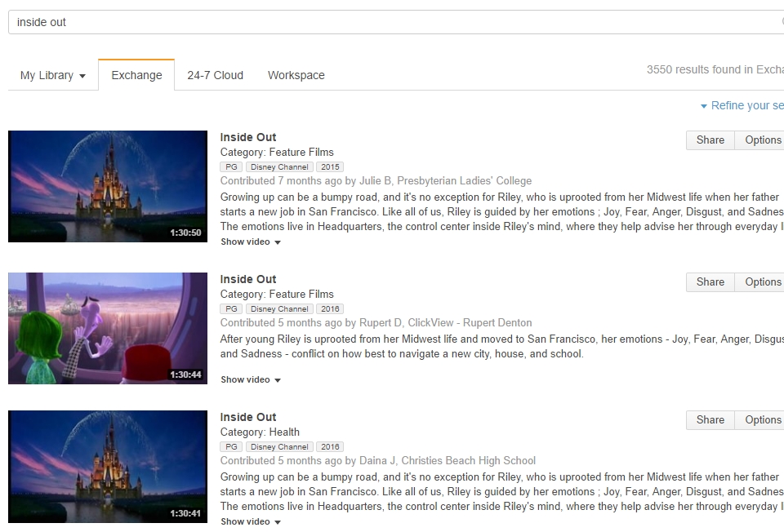Screen dimensions: 784x532
Task: Open the Inside Out Health category title
Action: [x=247, y=416]
